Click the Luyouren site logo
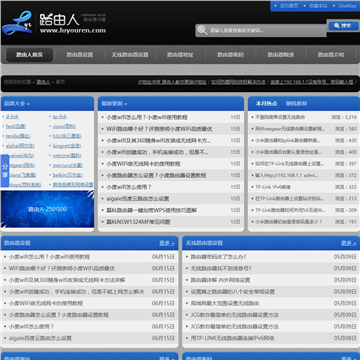Image resolution: width=360 pixels, height=360 pixels. tap(54, 23)
